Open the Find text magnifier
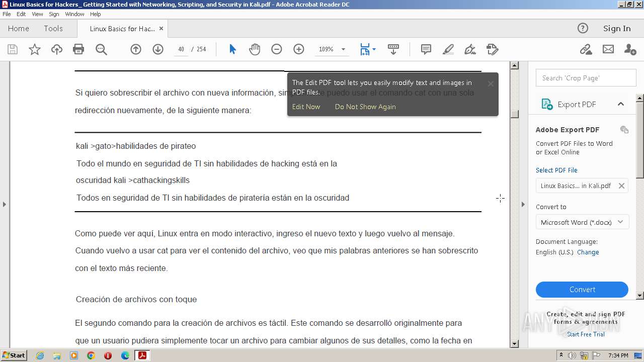The height and width of the screenshot is (362, 644). tap(101, 49)
